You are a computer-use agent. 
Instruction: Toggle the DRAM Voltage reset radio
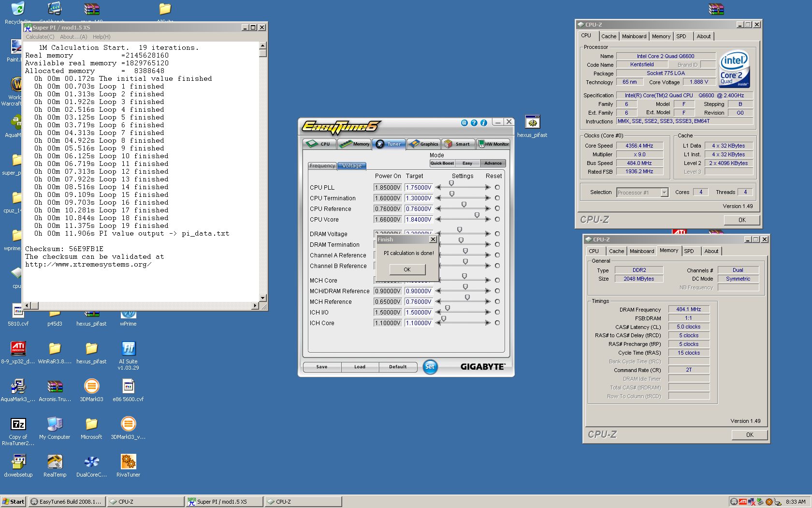[497, 234]
